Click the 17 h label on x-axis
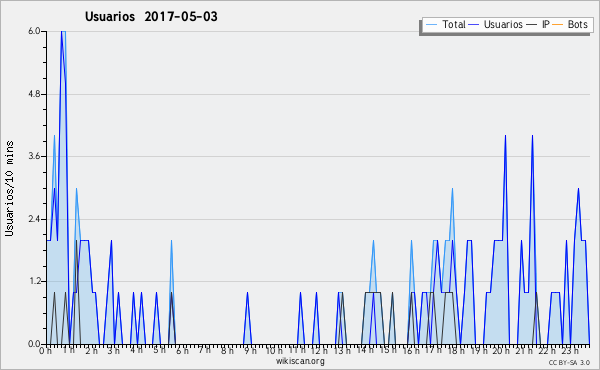This screenshot has height=370, width=600. [x=433, y=350]
